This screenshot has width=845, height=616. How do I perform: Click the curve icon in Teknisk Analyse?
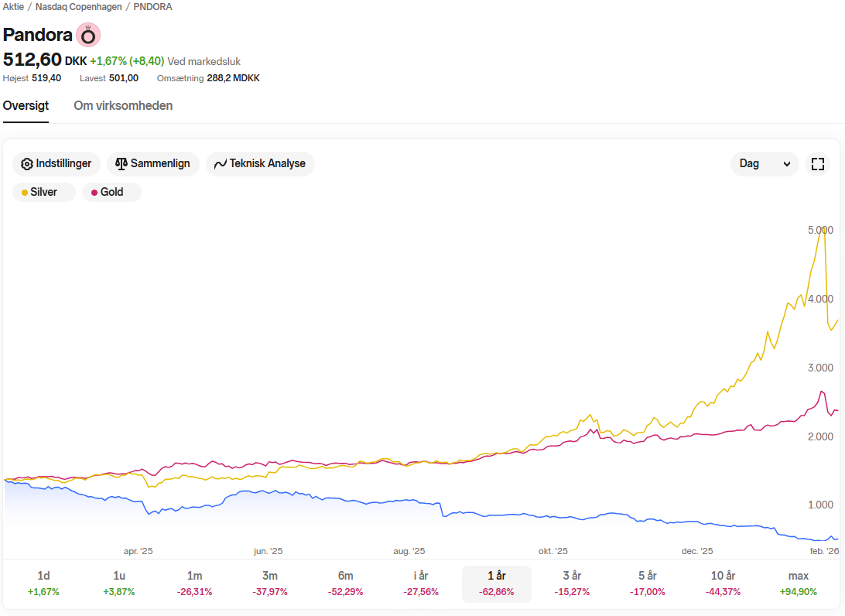tap(220, 164)
